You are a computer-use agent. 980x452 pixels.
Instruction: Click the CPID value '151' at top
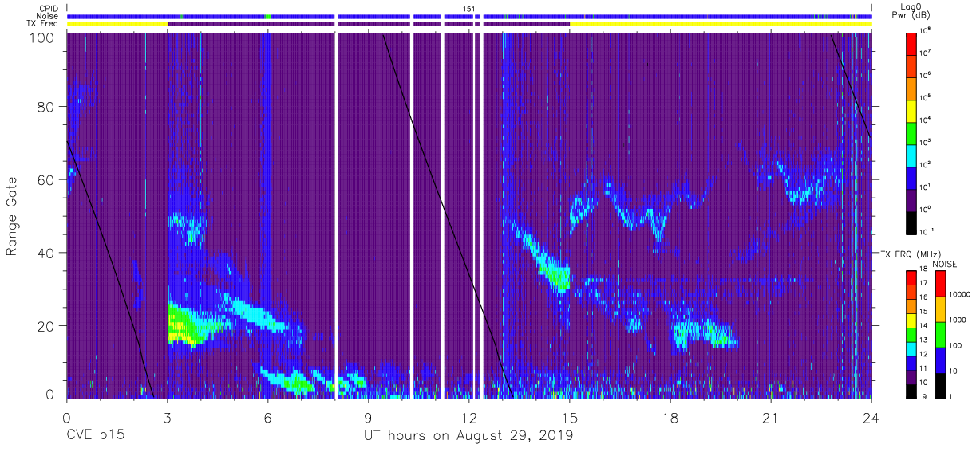(469, 8)
